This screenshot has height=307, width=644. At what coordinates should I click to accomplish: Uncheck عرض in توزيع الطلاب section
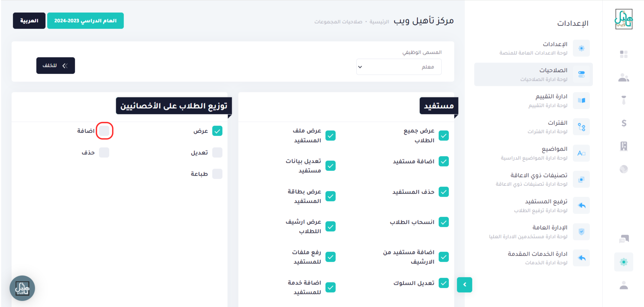pyautogui.click(x=217, y=131)
